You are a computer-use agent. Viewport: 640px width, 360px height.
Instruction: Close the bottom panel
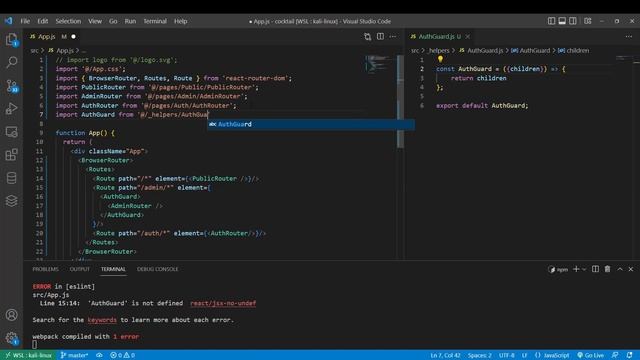point(631,269)
